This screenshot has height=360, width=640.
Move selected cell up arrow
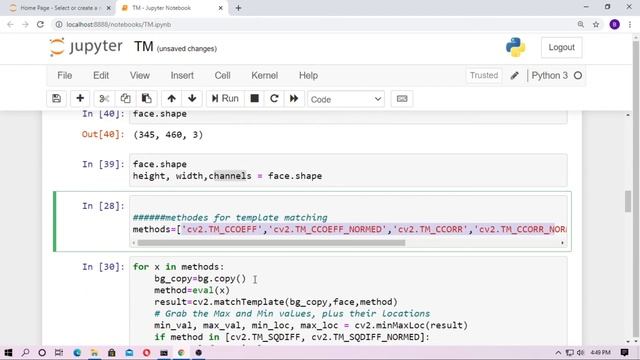click(171, 99)
